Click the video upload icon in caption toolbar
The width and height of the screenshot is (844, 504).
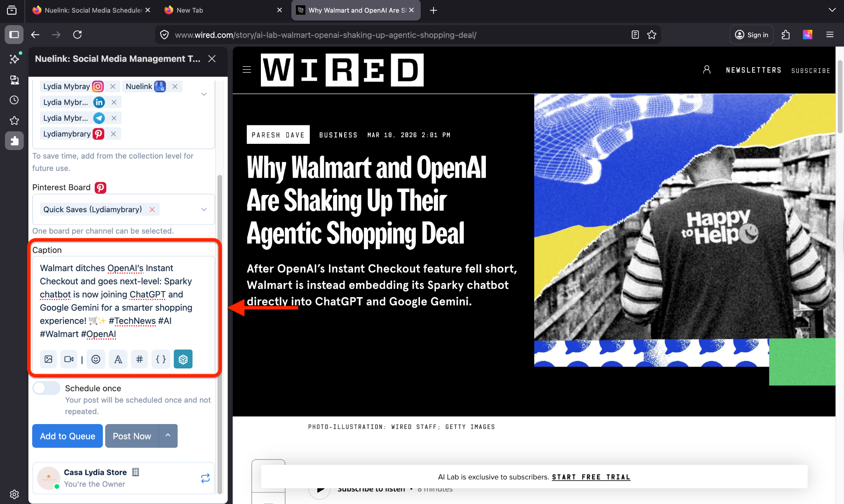(69, 359)
